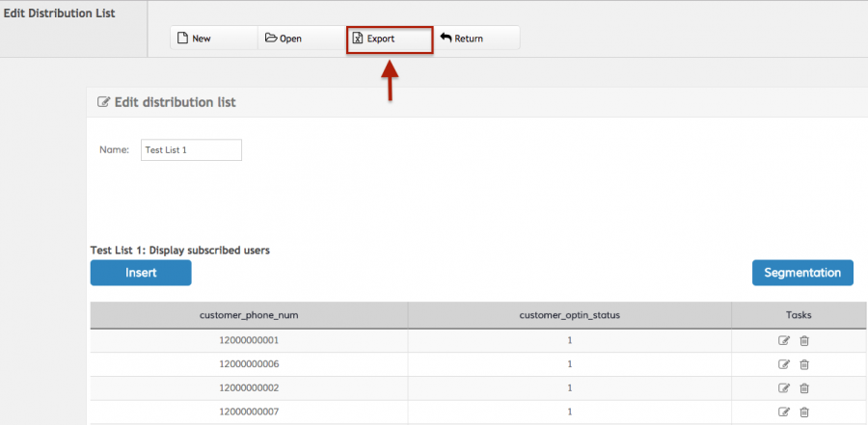This screenshot has width=868, height=425.
Task: Open the Segmentation options
Action: tap(802, 273)
